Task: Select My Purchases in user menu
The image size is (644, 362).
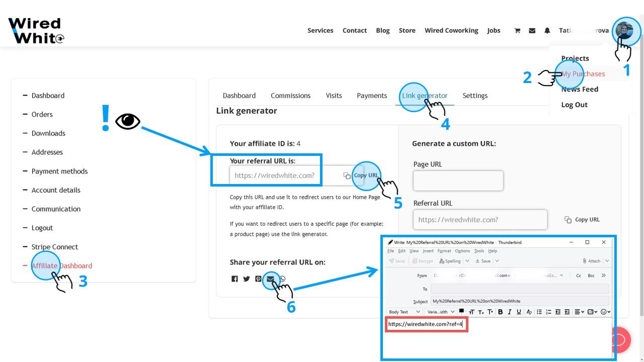Action: [x=583, y=74]
